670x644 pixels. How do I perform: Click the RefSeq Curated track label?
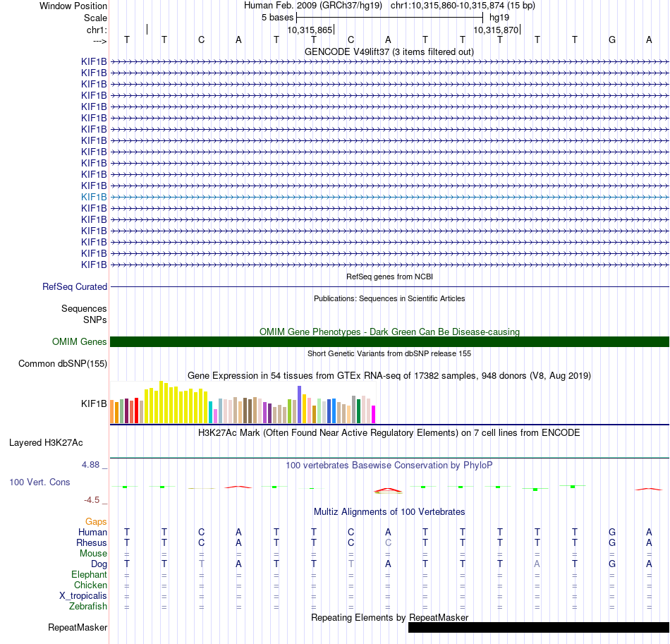[74, 287]
